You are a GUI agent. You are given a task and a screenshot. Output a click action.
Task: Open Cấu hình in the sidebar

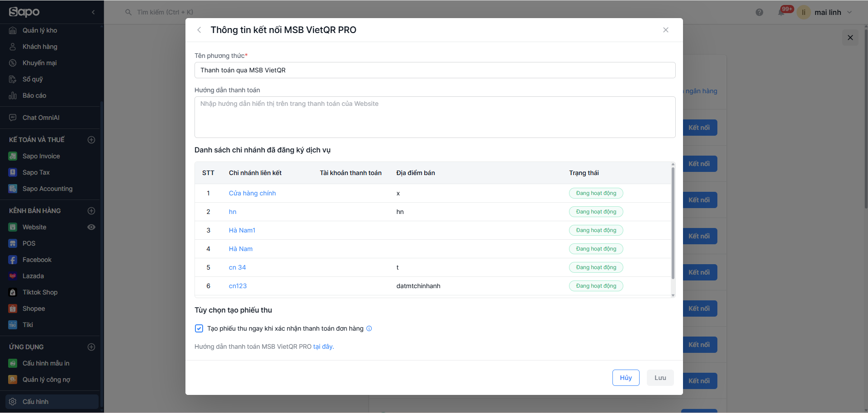[35, 402]
